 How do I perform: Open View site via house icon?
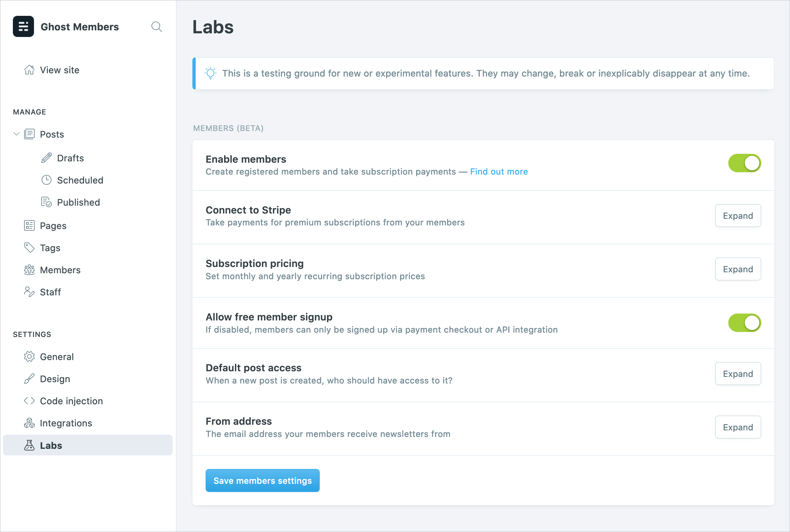coord(29,70)
